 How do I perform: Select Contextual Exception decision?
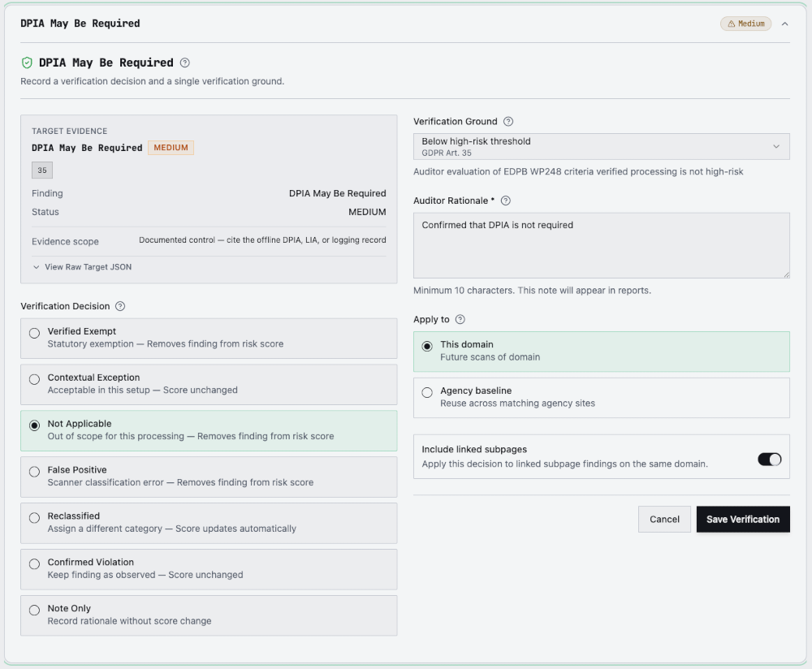coord(209,384)
